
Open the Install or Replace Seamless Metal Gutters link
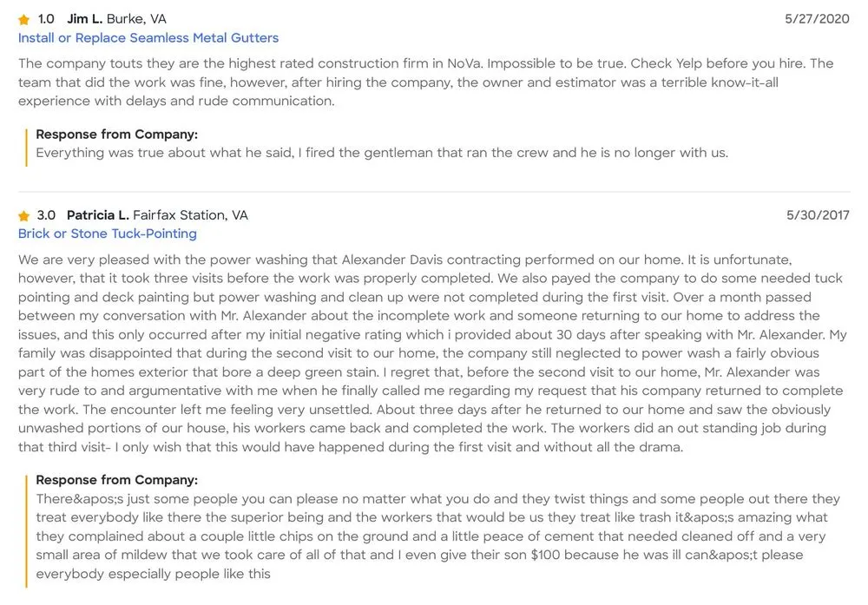(x=148, y=37)
